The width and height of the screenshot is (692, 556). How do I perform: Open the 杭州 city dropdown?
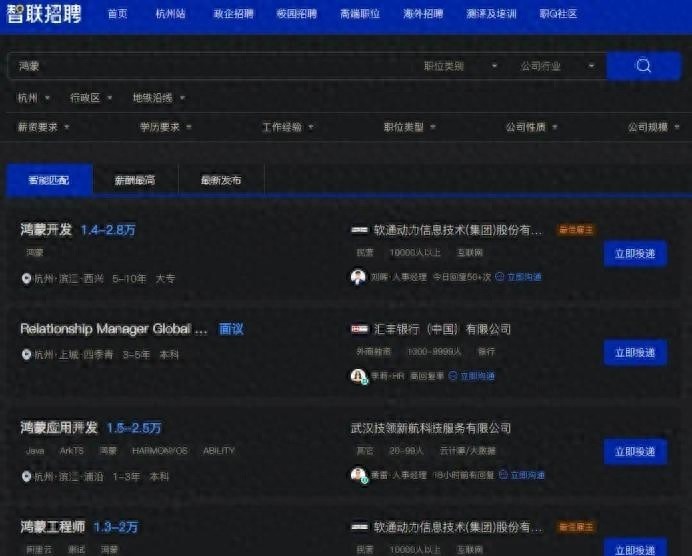33,98
